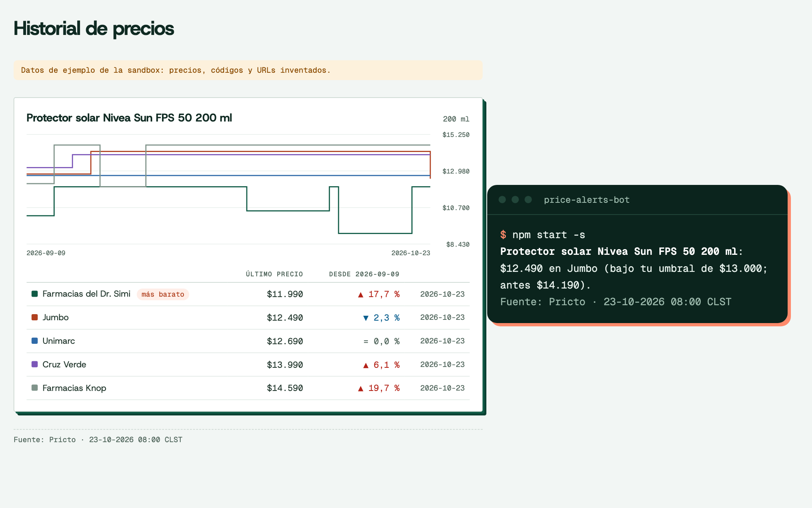812x508 pixels.
Task: Click the 2,3 % decrease indicator
Action: point(381,318)
